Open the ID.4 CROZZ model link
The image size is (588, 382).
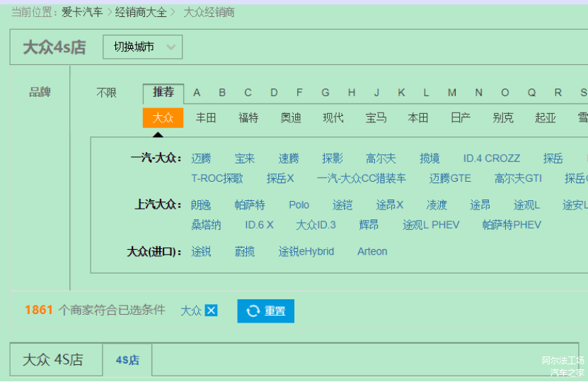492,158
